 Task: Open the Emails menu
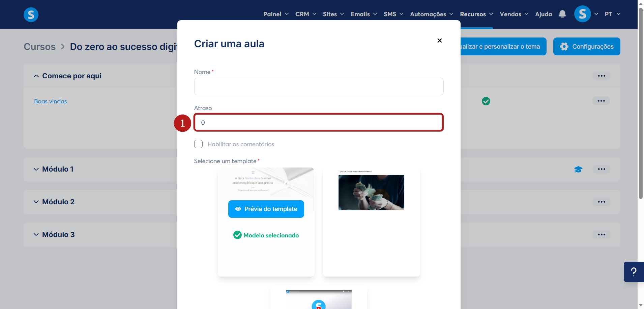(x=364, y=14)
